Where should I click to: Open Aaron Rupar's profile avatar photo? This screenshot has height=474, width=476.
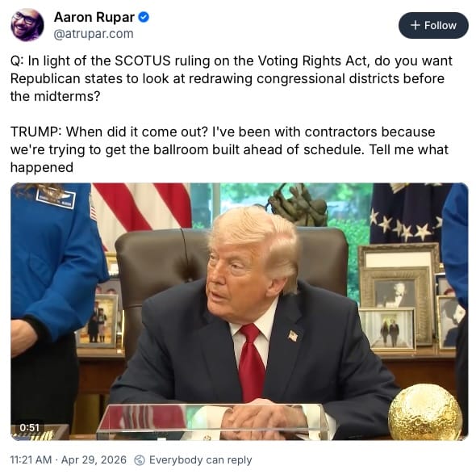pos(27,25)
